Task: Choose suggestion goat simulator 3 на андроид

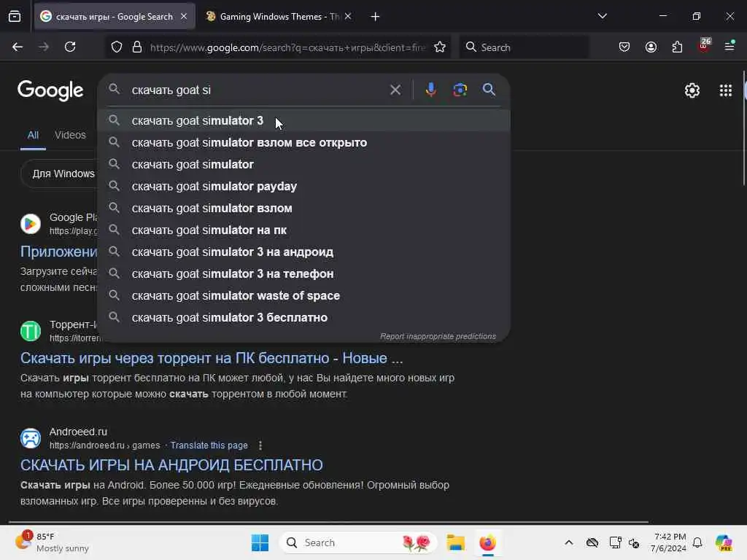Action: [303, 252]
